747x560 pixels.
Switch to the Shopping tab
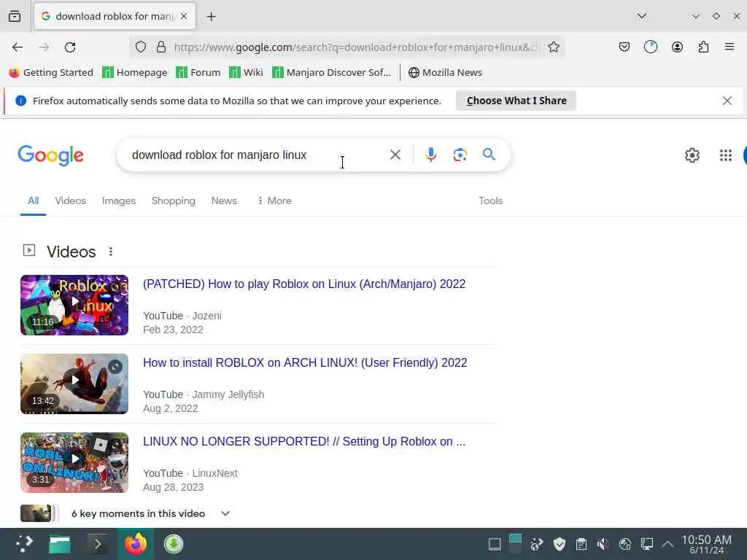(174, 201)
